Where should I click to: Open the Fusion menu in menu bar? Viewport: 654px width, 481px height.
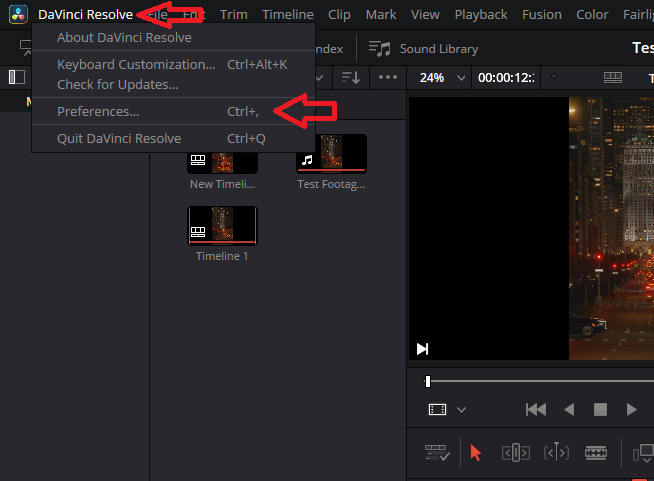point(542,14)
